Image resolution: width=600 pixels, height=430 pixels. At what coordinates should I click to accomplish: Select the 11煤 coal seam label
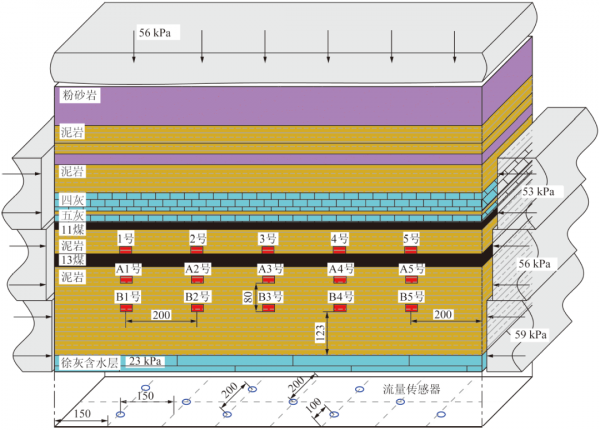click(72, 229)
